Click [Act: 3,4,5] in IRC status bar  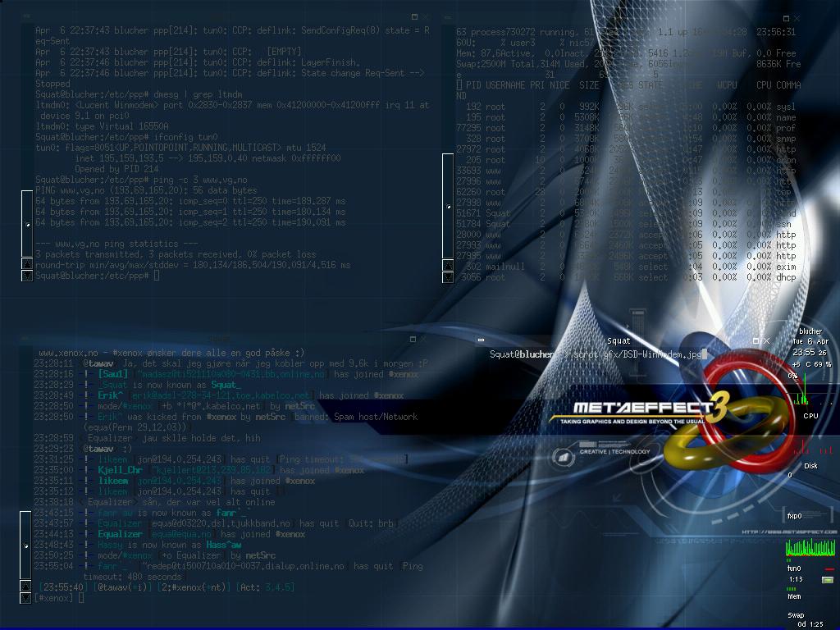(x=266, y=587)
